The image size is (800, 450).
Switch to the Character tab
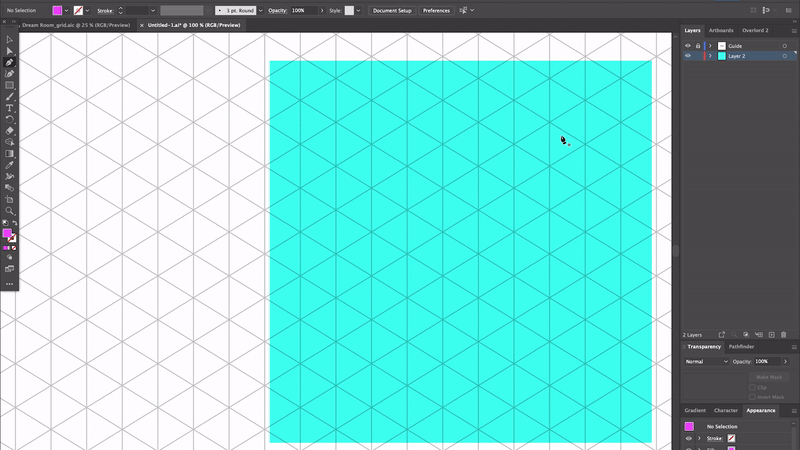[x=726, y=411]
